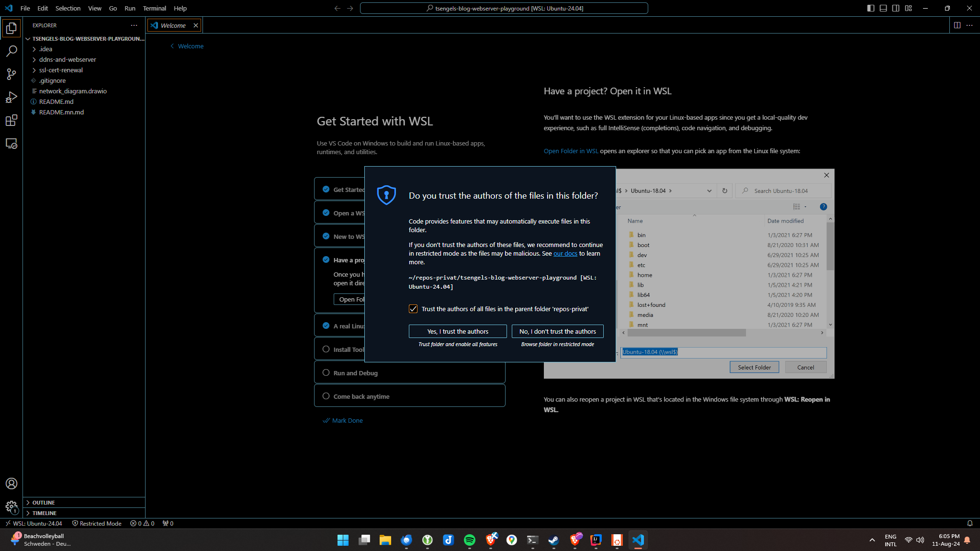The image size is (980, 551).
Task: Toggle the 'Have a project' step checkmark
Action: [326, 260]
